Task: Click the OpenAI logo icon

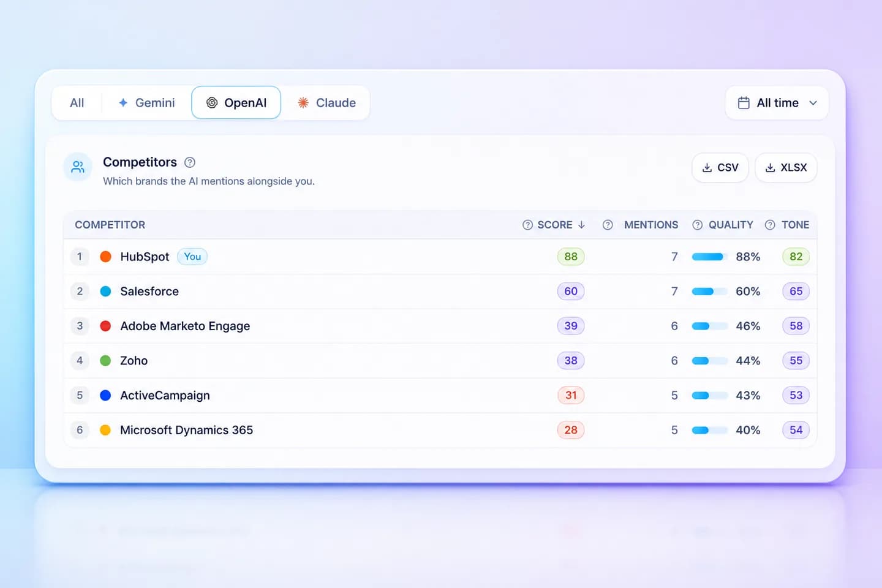Action: coord(212,103)
